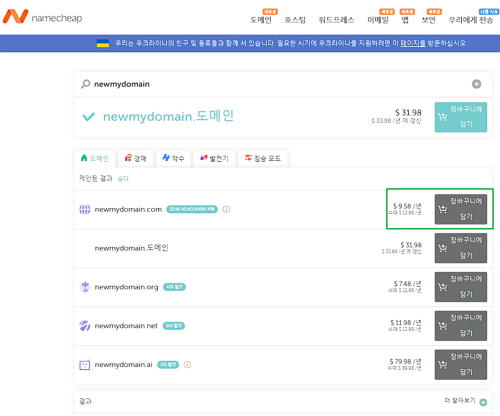Click the $ 11.98 /년 price
The height and width of the screenshot is (416, 500).
[406, 323]
